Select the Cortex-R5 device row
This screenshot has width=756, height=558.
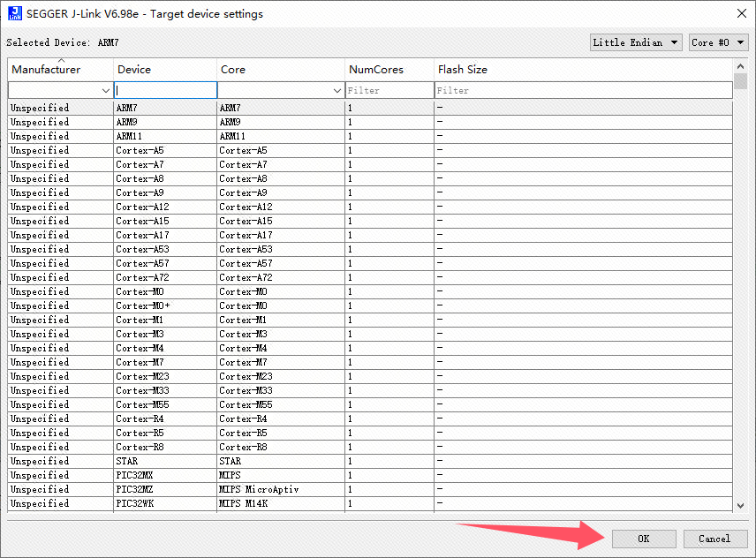(x=370, y=434)
